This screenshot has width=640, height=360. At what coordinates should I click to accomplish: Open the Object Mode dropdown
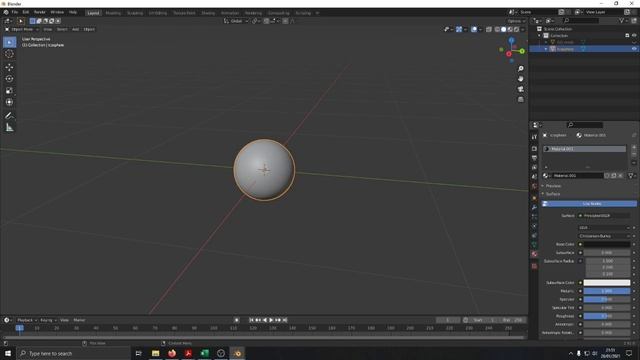click(22, 29)
